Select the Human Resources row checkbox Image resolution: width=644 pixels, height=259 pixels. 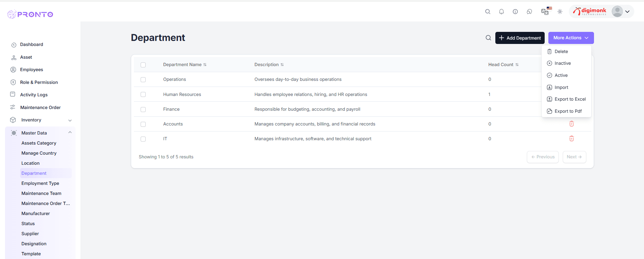pyautogui.click(x=143, y=95)
